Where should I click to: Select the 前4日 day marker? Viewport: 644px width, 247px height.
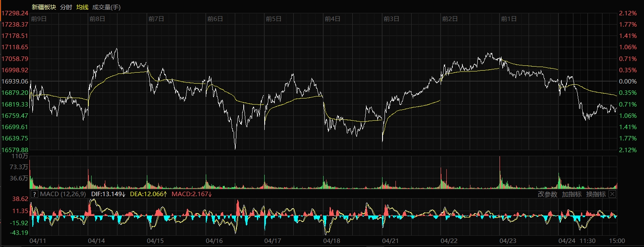click(332, 19)
